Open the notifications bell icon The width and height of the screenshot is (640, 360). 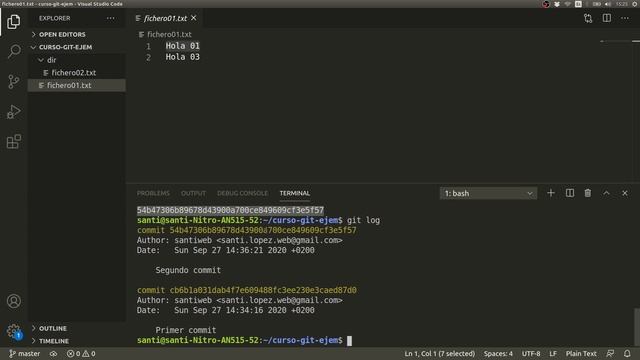tap(627, 354)
